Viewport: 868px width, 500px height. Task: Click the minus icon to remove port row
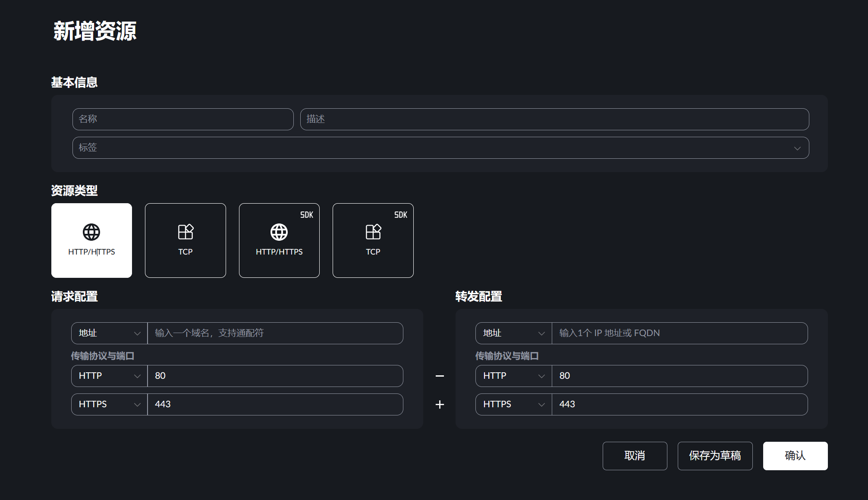[440, 376]
